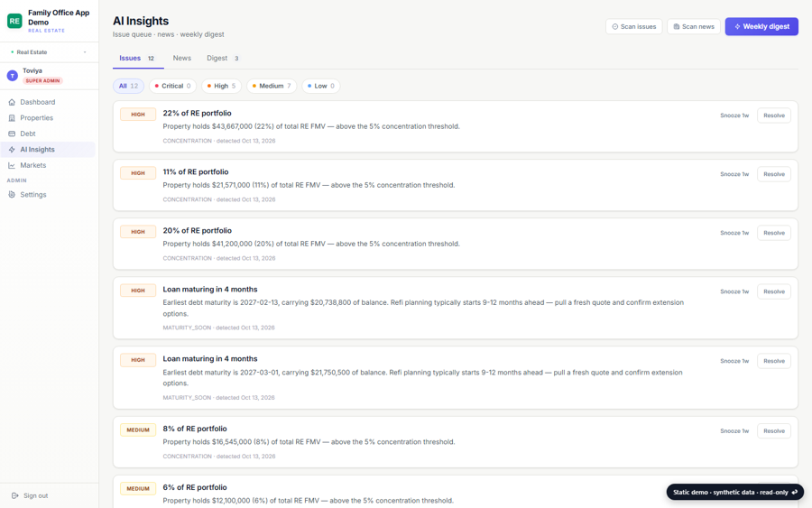Snooze the 8% of RE portfolio issue

pos(734,430)
